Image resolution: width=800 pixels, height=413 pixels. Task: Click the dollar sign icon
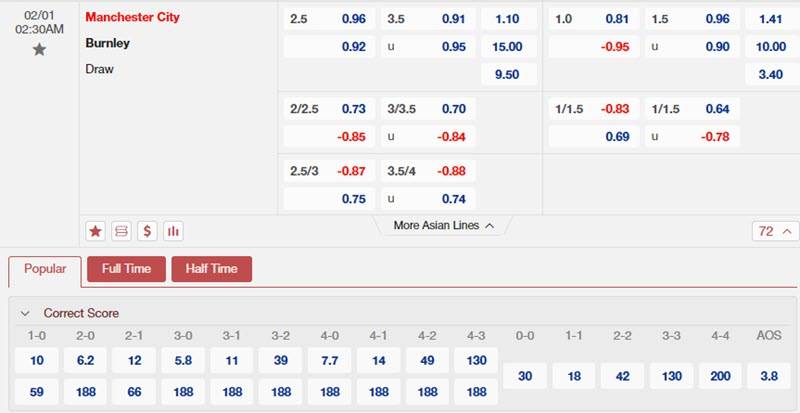tap(148, 231)
